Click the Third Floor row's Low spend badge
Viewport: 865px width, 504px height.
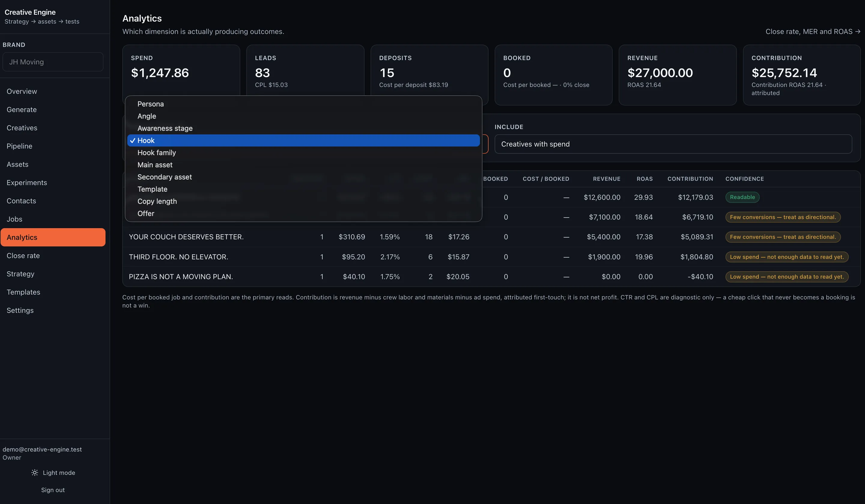pos(787,257)
